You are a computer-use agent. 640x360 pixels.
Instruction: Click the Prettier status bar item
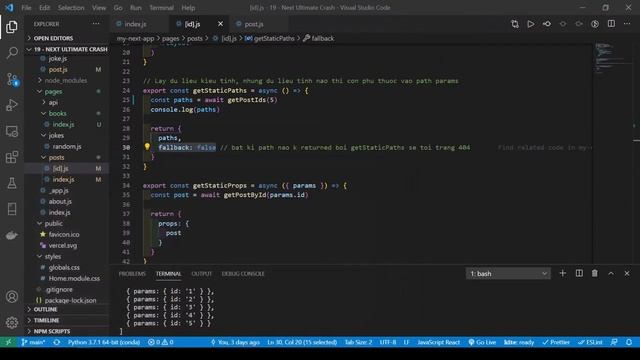556,342
